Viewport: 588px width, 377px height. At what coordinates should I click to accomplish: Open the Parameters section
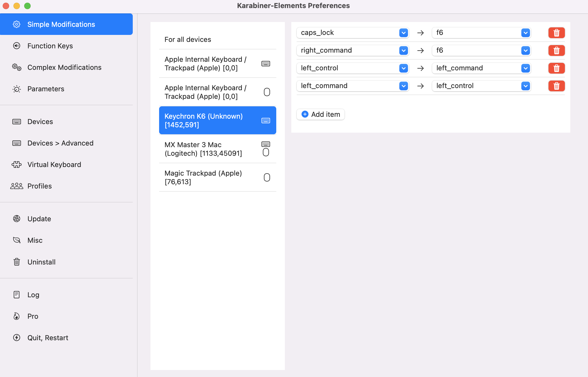[x=46, y=89]
